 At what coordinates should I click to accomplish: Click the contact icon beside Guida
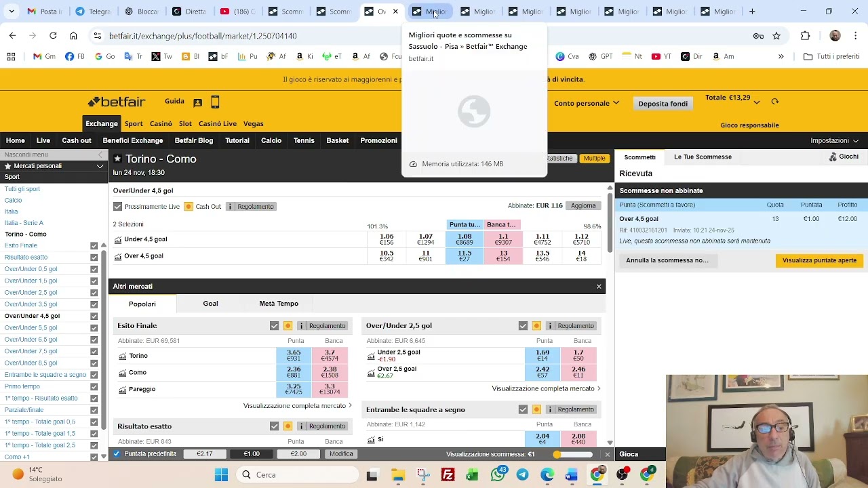(197, 102)
